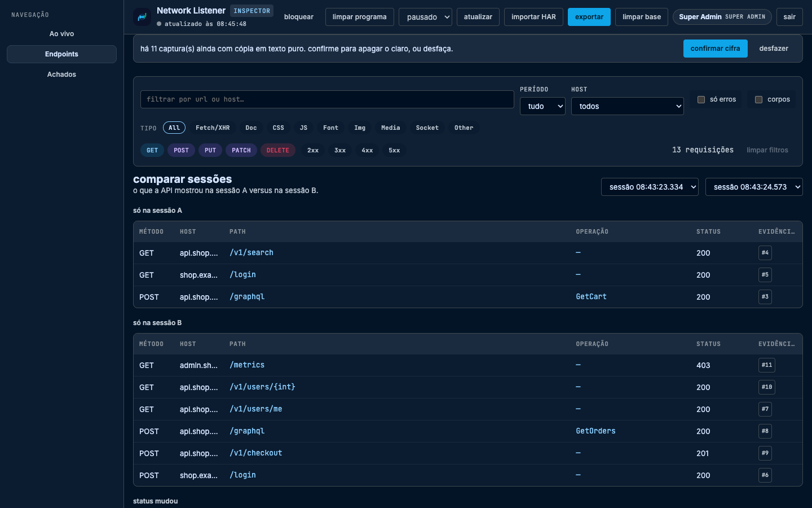The height and width of the screenshot is (508, 812).
Task: Open the pausado capture state dropdown
Action: coord(425,17)
